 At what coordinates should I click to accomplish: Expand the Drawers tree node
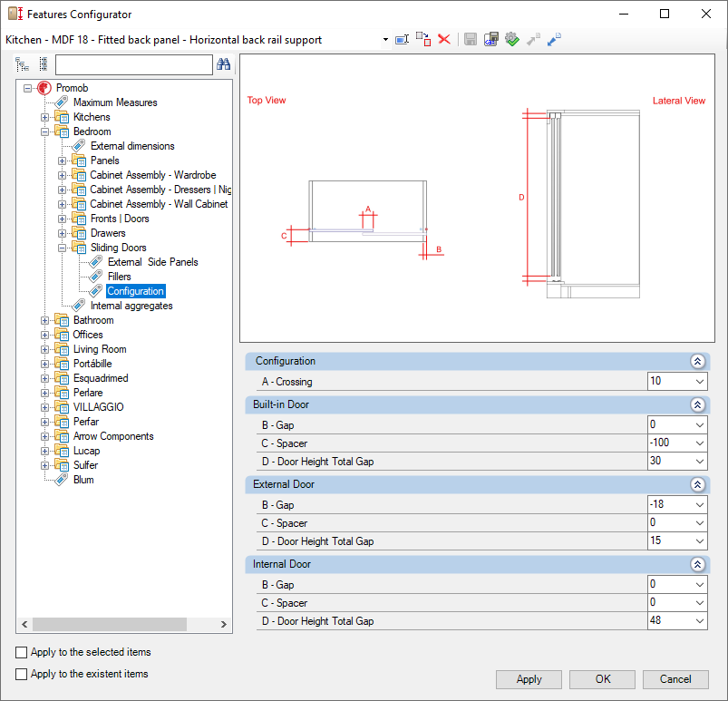62,233
